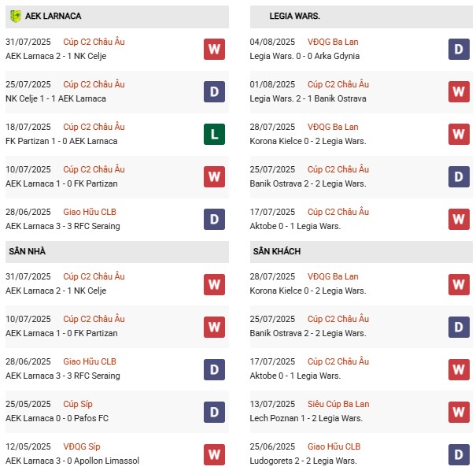Select the LEGIA WARS. section header
The image size is (476, 474).
point(294,16)
